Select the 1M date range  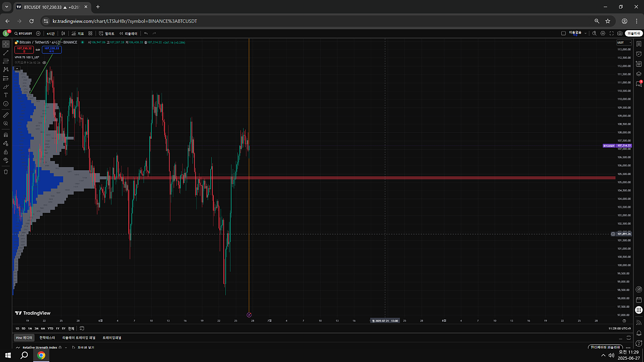30,329
